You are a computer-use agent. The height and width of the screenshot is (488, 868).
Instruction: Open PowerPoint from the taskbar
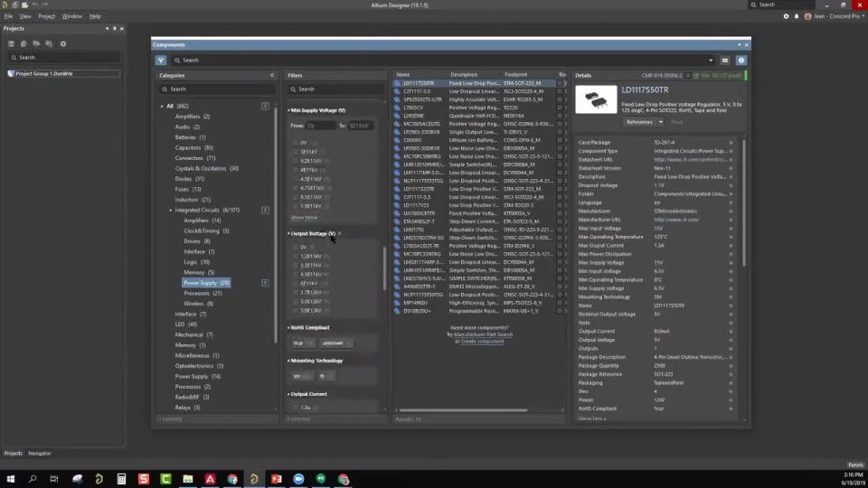coord(277,479)
